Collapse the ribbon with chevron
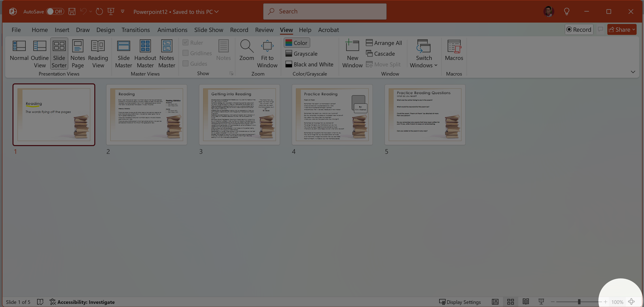 tap(633, 72)
